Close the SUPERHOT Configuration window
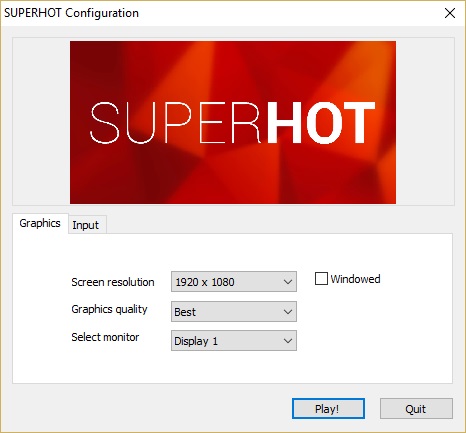The width and height of the screenshot is (466, 433). 450,13
